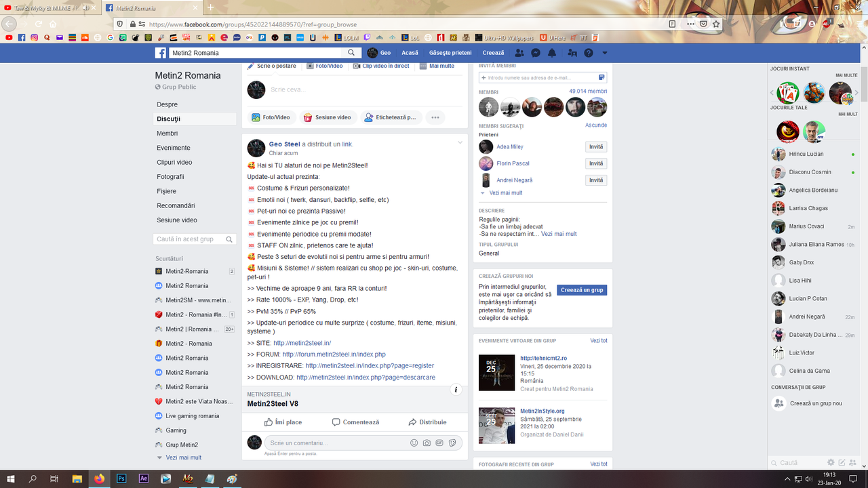Image resolution: width=868 pixels, height=488 pixels.
Task: Invite Adea Miley to the group
Action: click(596, 147)
